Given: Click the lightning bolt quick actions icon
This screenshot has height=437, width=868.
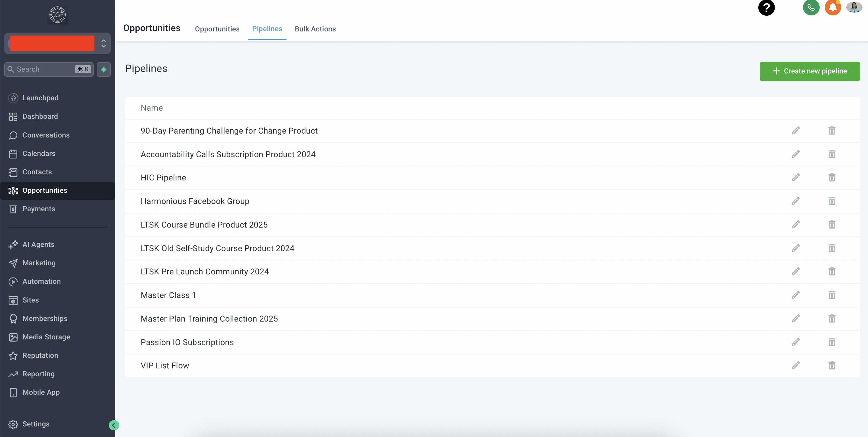Looking at the screenshot, I should [x=104, y=70].
